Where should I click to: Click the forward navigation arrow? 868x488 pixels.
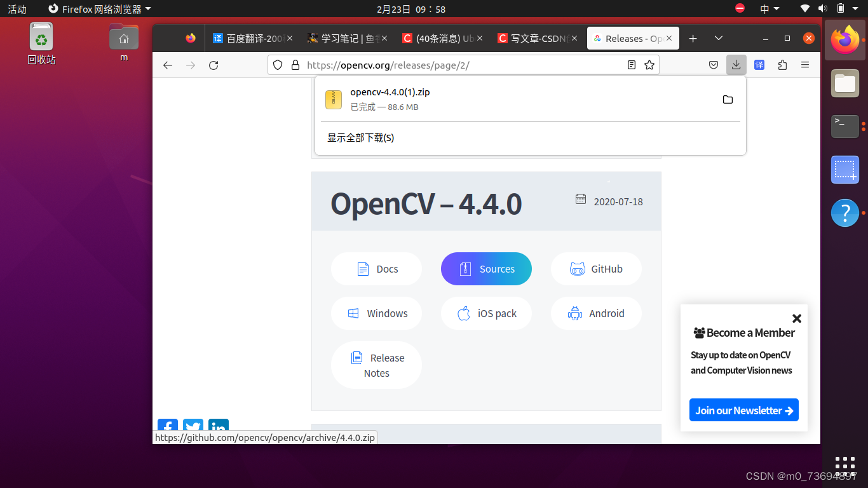(x=191, y=65)
